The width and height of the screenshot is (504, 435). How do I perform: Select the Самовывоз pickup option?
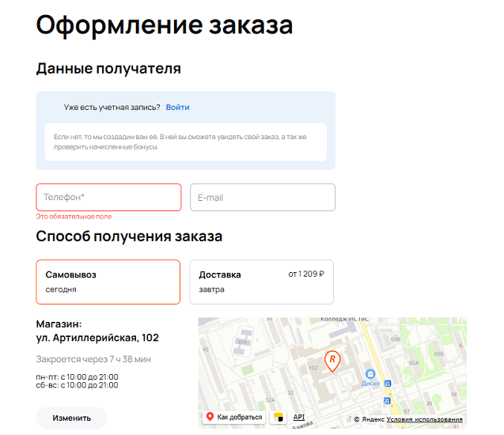coord(108,282)
